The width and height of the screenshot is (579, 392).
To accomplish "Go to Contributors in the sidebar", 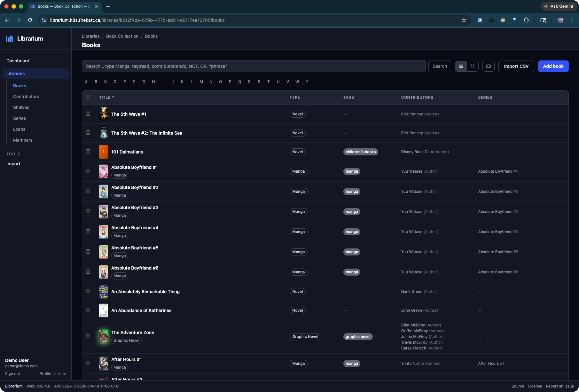I will coord(26,97).
